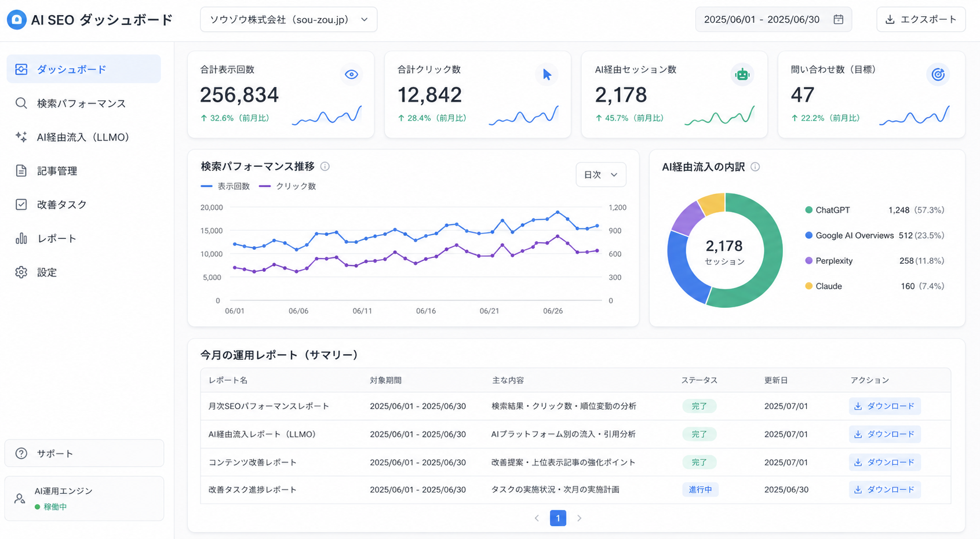Download 改善タスク進捗レポート
Screen dimensions: 980x539
(x=885, y=490)
